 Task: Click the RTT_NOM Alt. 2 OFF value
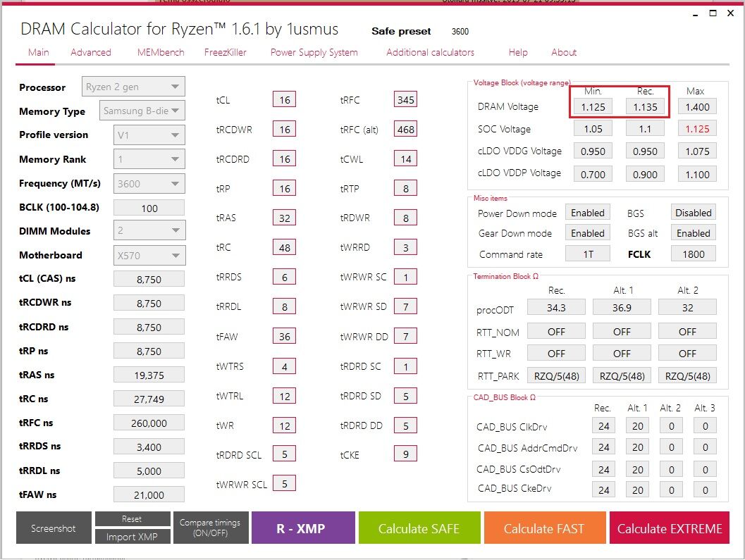[x=687, y=332]
